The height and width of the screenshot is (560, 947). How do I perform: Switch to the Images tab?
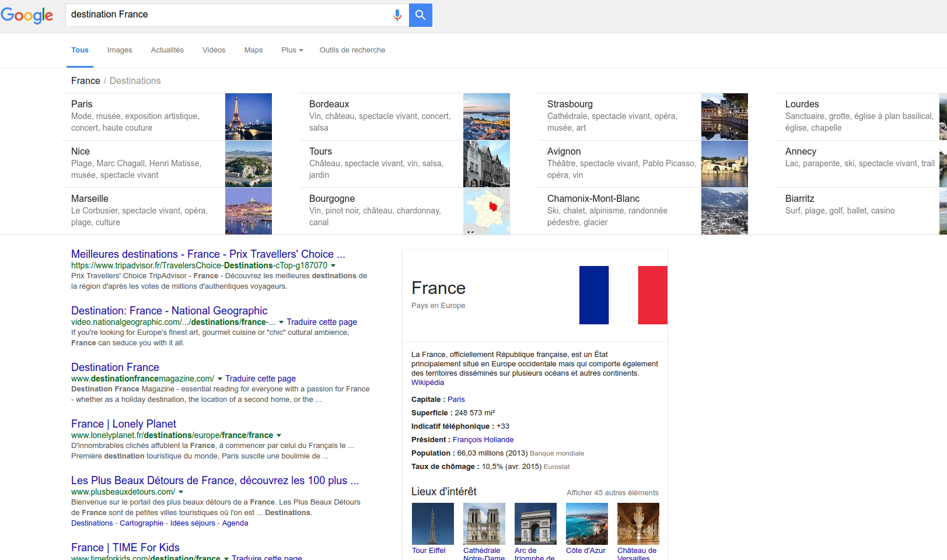[120, 50]
